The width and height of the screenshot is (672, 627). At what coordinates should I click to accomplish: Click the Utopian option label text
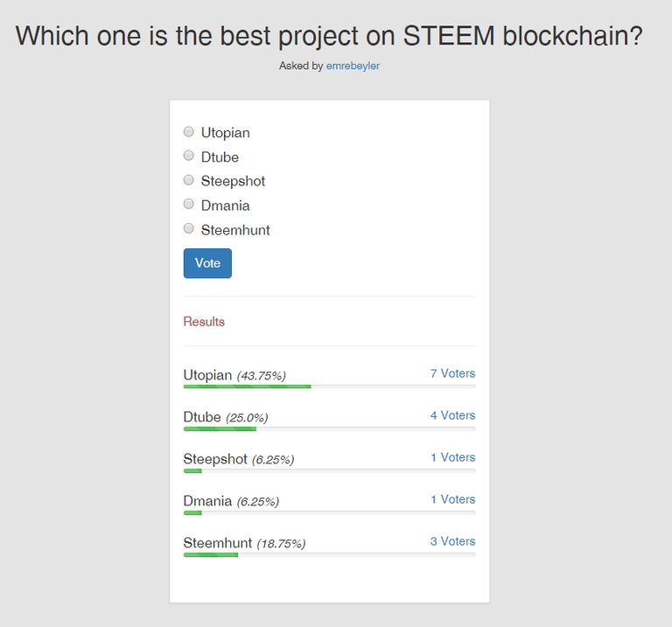(x=226, y=133)
